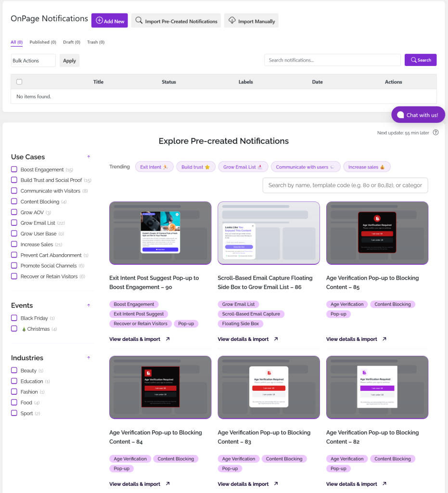This screenshot has height=493, width=448.
Task: Check Black Friday event filter
Action: click(x=14, y=318)
